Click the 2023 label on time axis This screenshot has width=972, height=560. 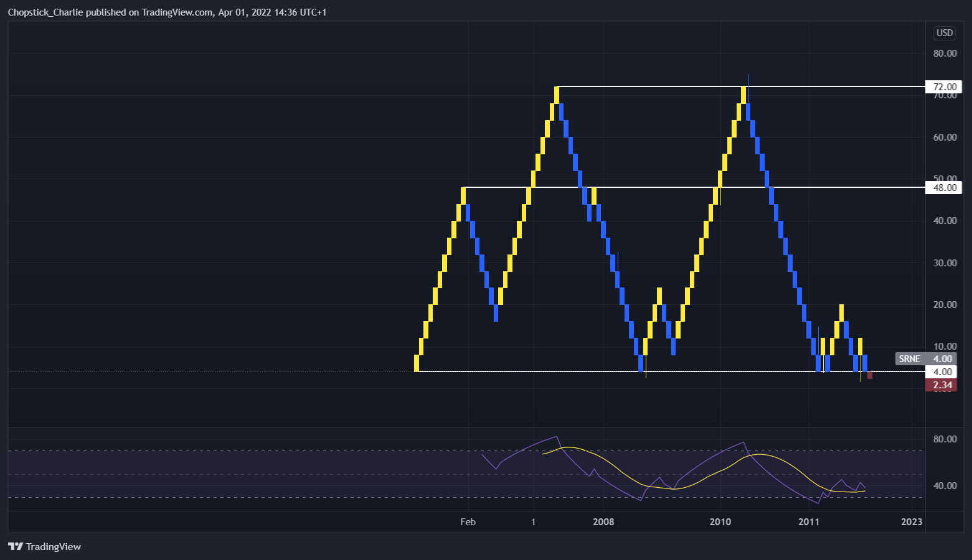(x=912, y=522)
